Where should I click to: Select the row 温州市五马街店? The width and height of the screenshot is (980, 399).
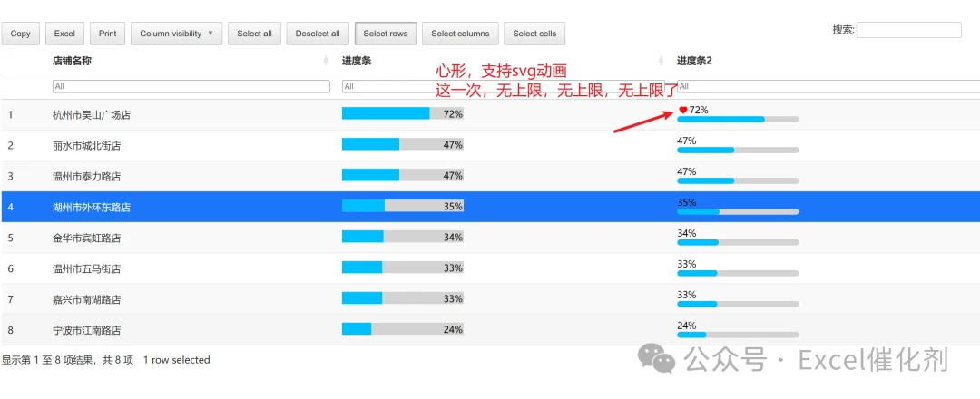pyautogui.click(x=490, y=268)
